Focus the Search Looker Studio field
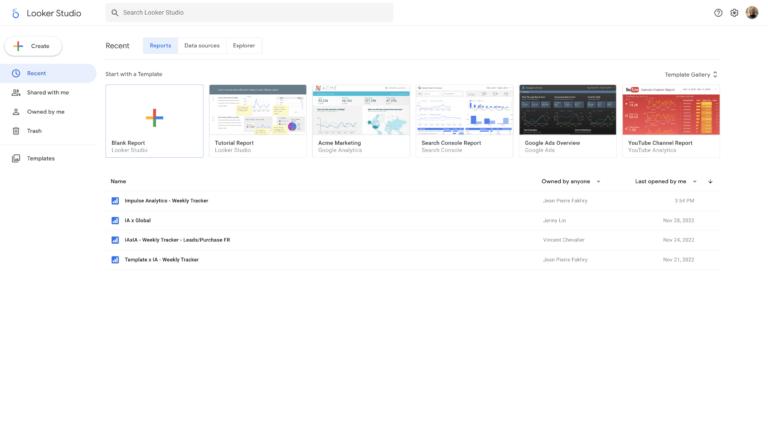The image size is (768, 438). point(249,13)
